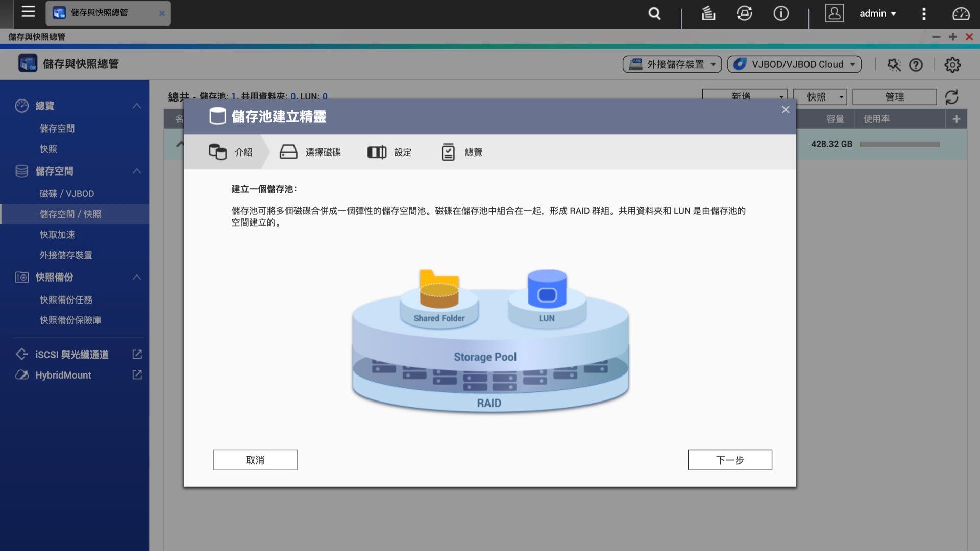Click the LUN cylinder illustration
This screenshot has height=551, width=980.
coord(547,289)
